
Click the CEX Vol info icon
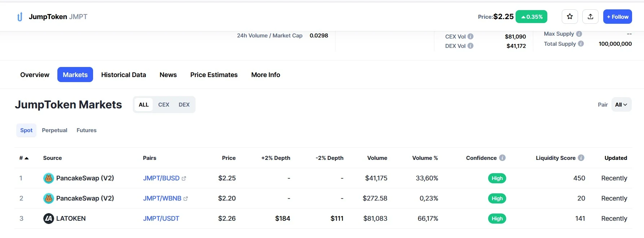coord(470,36)
